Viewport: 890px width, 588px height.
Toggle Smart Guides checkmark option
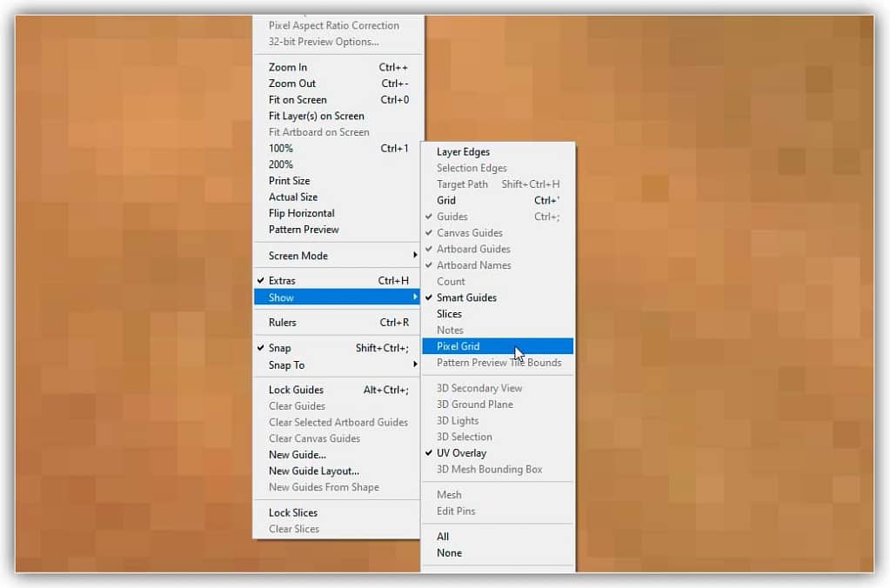466,297
